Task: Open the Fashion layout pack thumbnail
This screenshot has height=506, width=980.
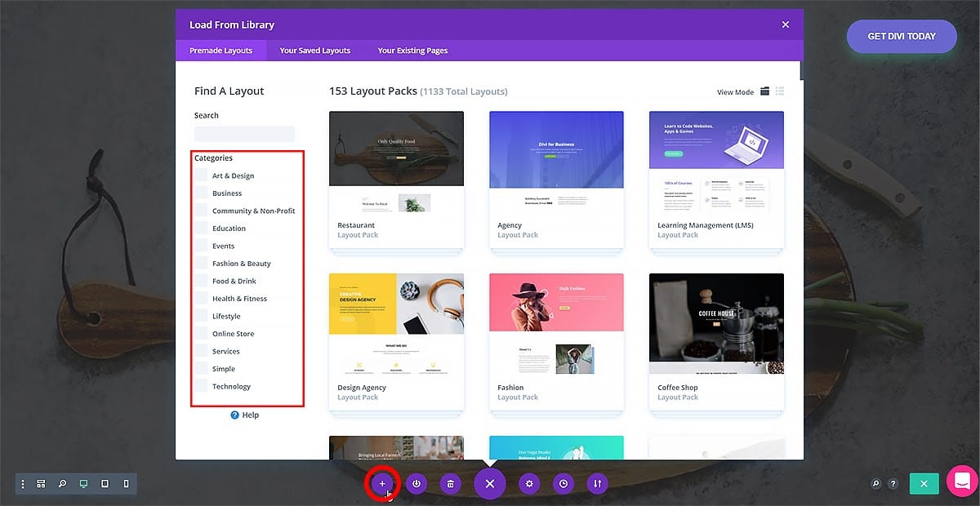Action: pyautogui.click(x=556, y=325)
